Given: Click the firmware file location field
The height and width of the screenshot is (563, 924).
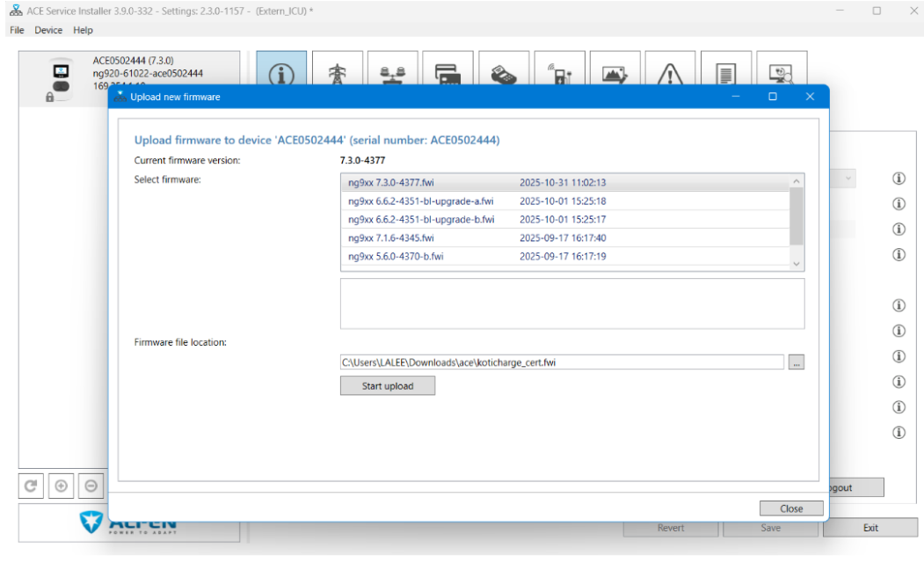Looking at the screenshot, I should coord(561,362).
